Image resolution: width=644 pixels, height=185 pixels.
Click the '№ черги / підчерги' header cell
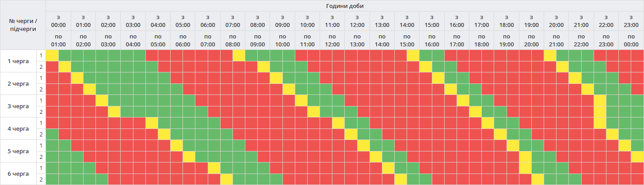[23, 25]
